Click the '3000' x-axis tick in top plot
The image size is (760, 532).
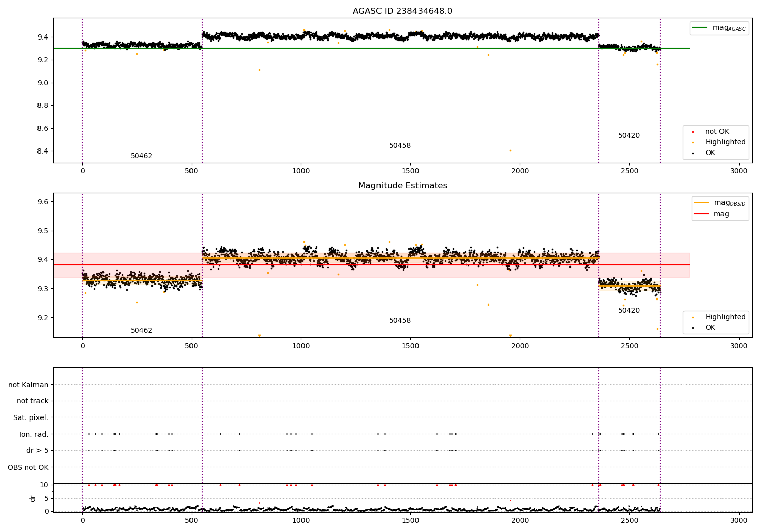pos(739,171)
